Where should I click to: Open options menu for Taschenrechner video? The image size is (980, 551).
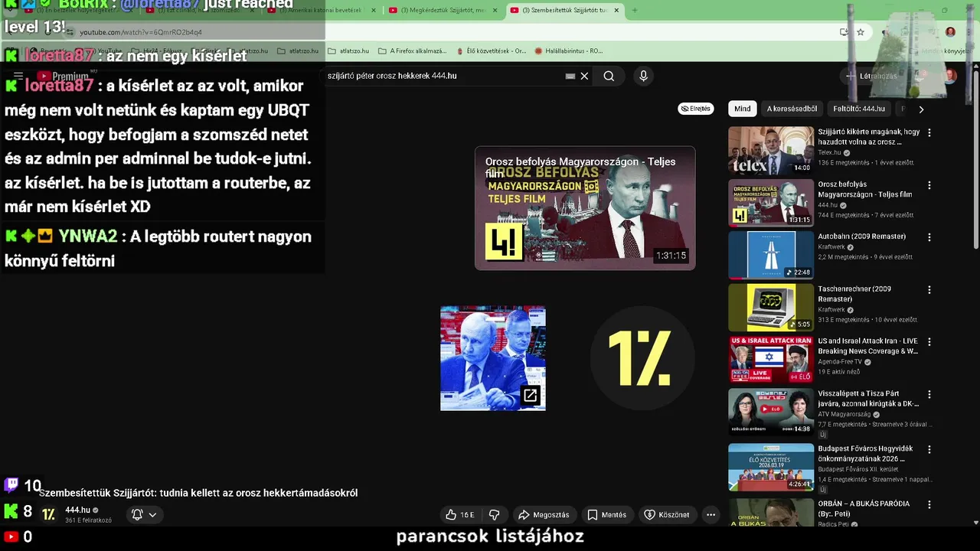coord(929,290)
